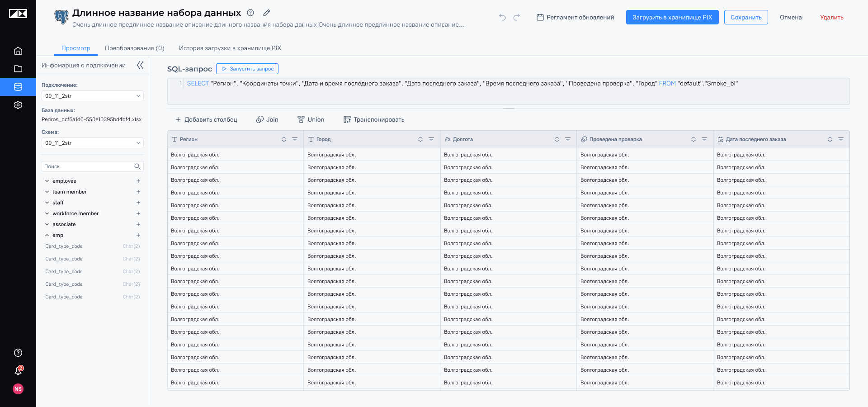Collapse the emp table tree node
The image size is (868, 407).
[47, 235]
